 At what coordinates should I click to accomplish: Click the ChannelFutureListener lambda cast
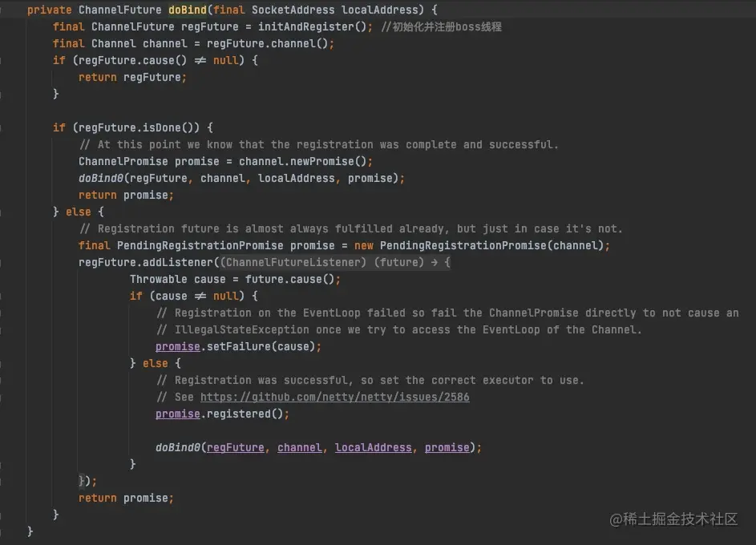[292, 262]
